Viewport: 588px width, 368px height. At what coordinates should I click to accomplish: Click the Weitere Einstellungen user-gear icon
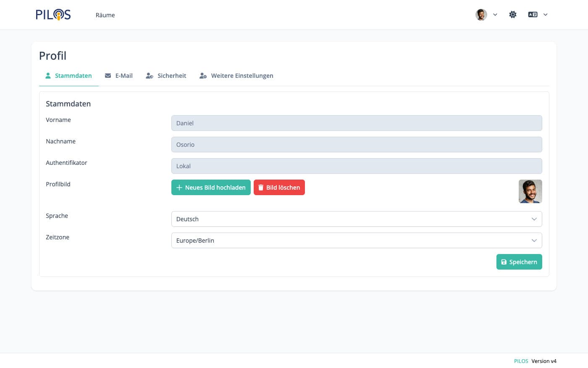click(x=203, y=76)
